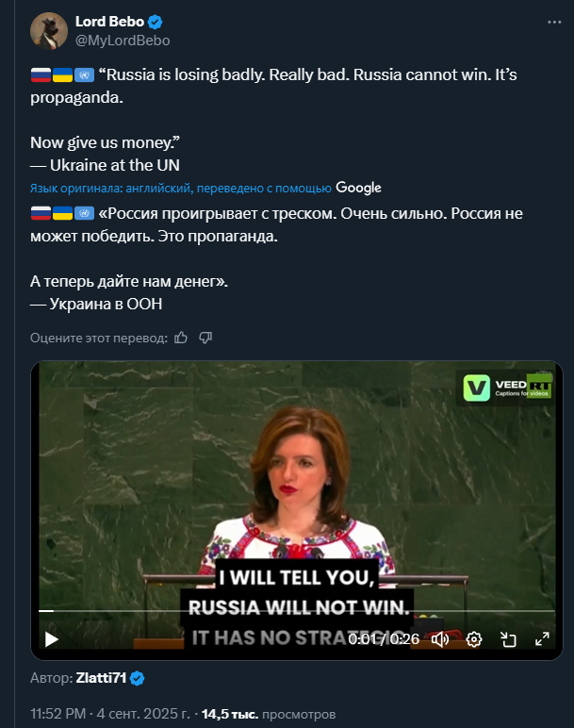574x728 pixels.
Task: Click the UN flag emoji in tweet
Action: tap(85, 74)
